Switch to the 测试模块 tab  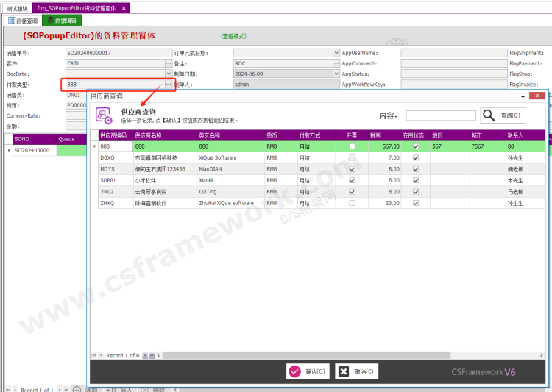(x=17, y=7)
